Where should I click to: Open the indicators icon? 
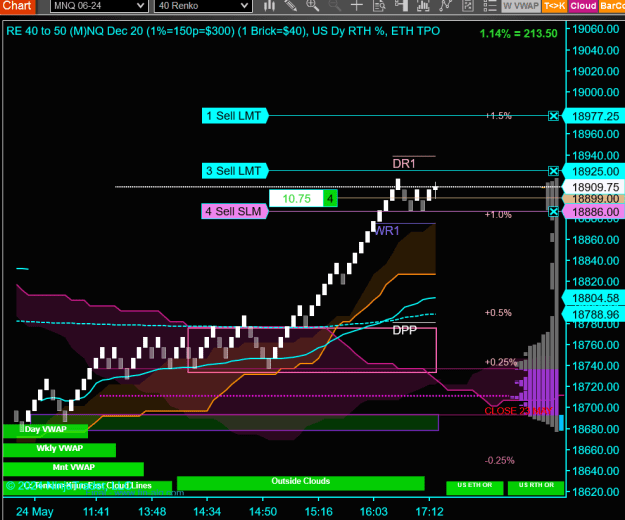(x=423, y=6)
